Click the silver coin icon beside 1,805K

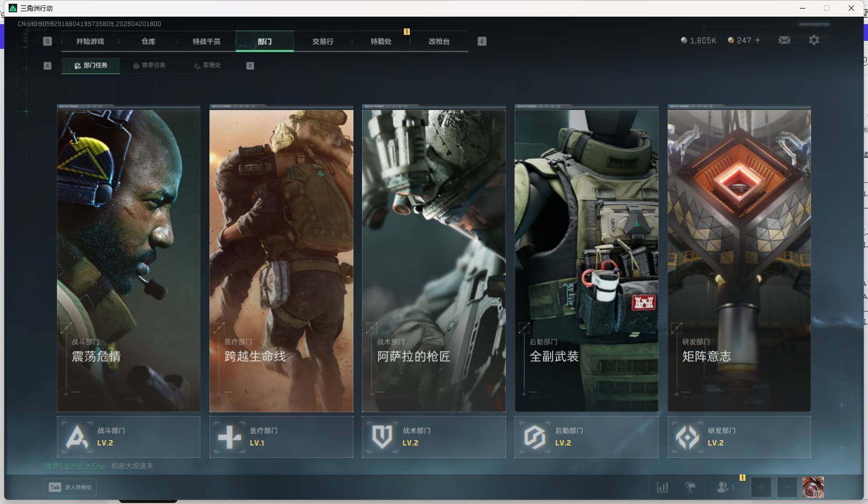684,40
